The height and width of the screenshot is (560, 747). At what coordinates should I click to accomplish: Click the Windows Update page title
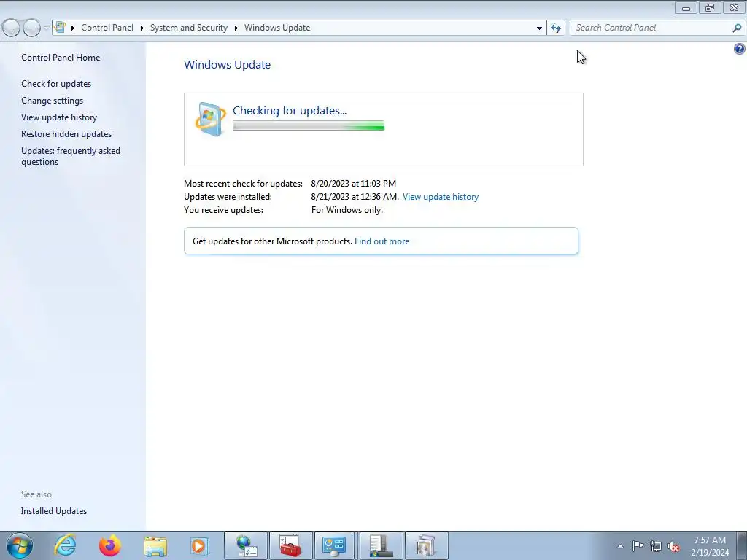[x=228, y=65]
